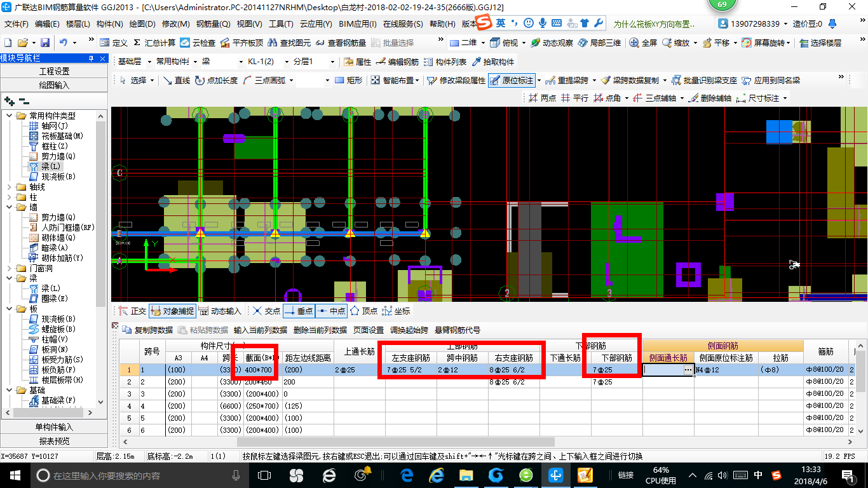Open 报表预览 report preview section
The height and width of the screenshot is (488, 868).
[54, 440]
